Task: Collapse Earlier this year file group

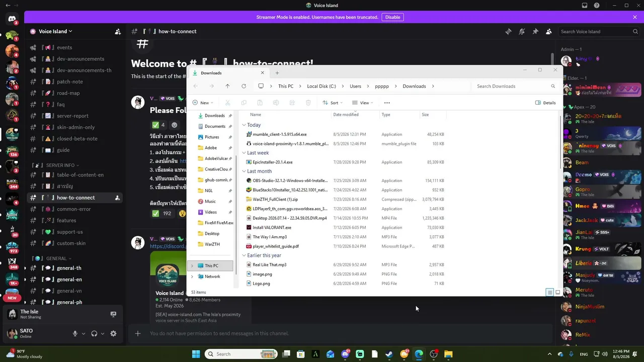Action: [244, 255]
